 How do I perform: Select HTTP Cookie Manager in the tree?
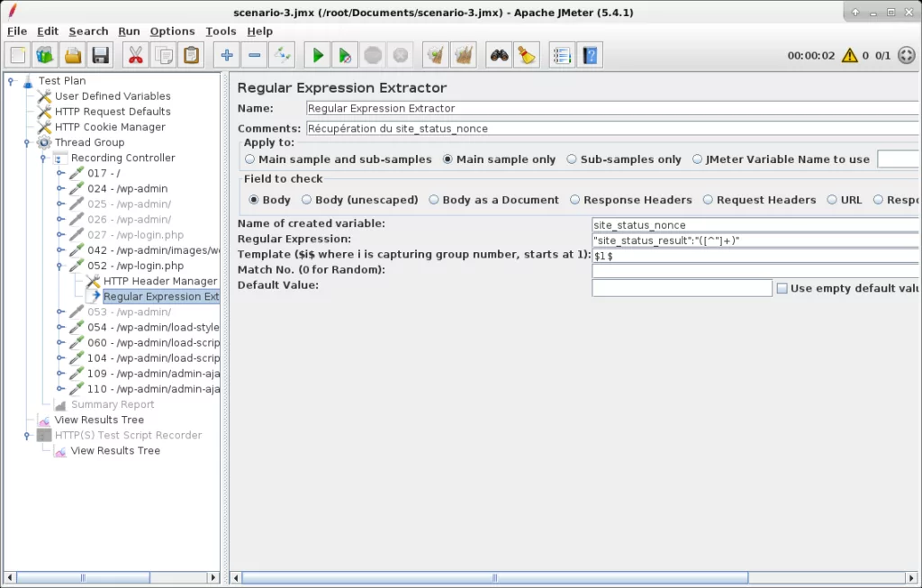pyautogui.click(x=110, y=127)
